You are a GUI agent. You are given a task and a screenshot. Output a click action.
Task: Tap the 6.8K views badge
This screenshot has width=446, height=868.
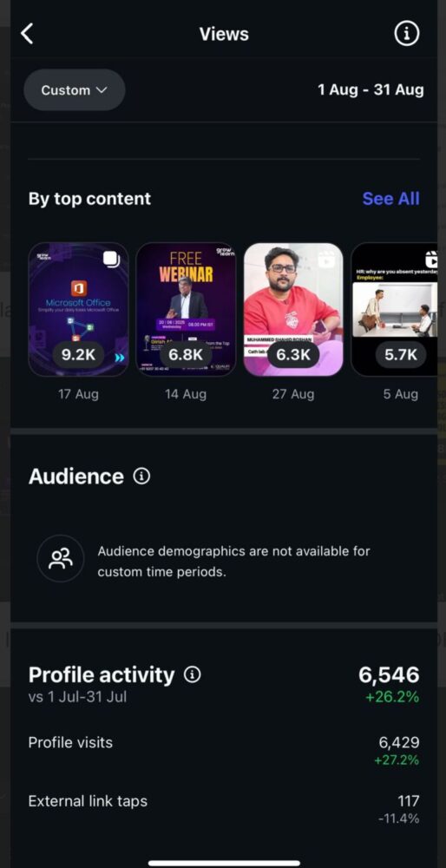click(x=186, y=355)
